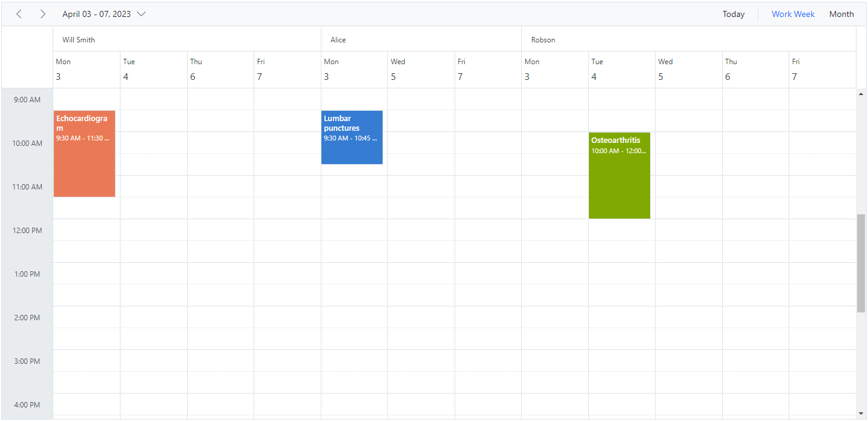Select Fri 7 under Will Smith

coord(288,70)
